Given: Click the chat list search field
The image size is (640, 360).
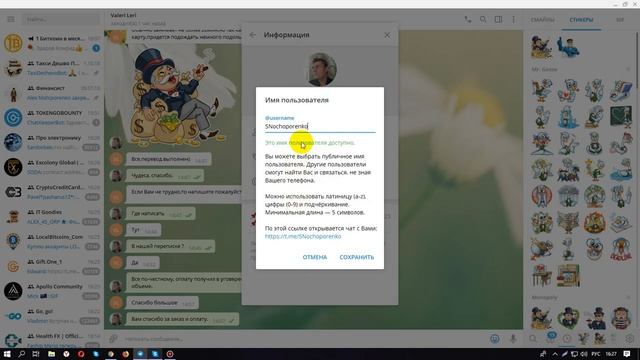Looking at the screenshot, I should pyautogui.click(x=61, y=19).
